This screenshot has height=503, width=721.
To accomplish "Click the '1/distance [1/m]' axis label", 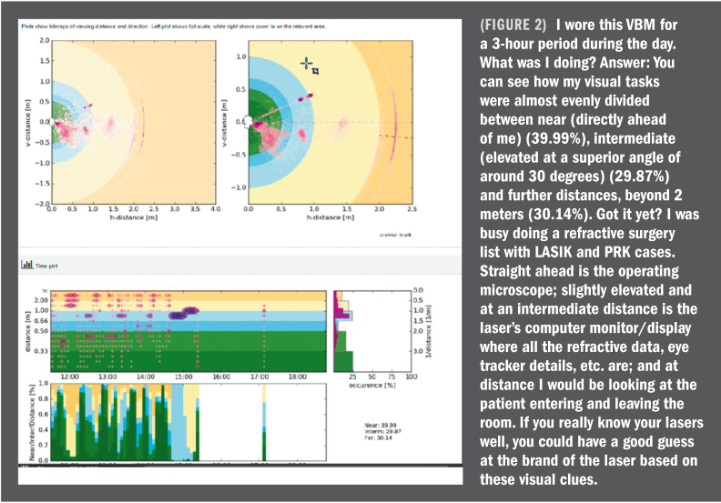I will click(429, 331).
